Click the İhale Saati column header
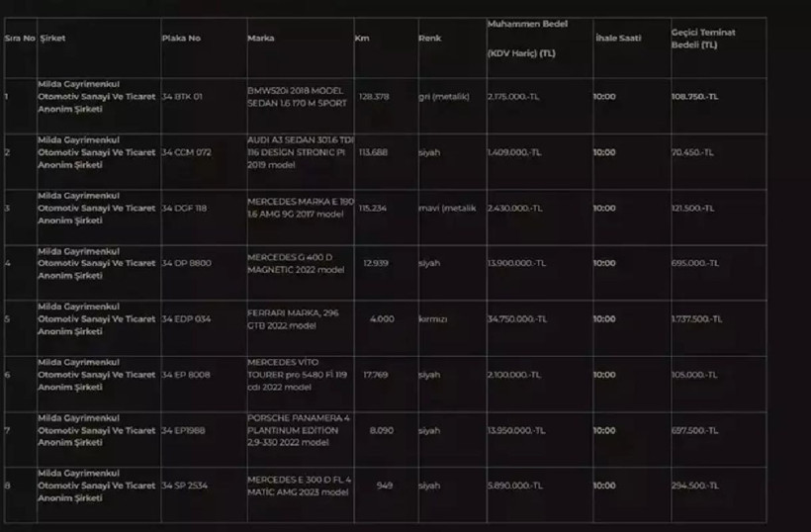 [618, 39]
